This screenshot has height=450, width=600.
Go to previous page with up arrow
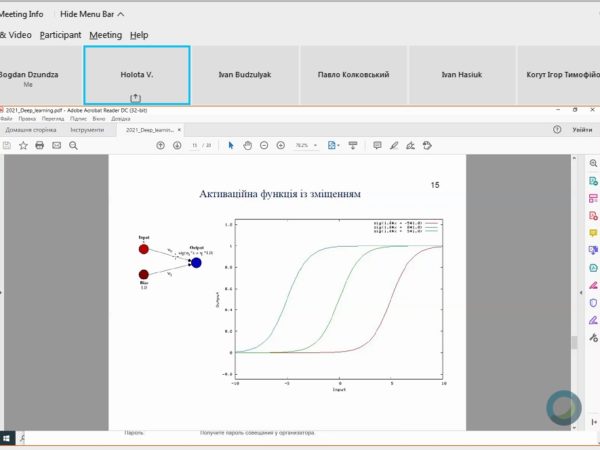coord(161,145)
